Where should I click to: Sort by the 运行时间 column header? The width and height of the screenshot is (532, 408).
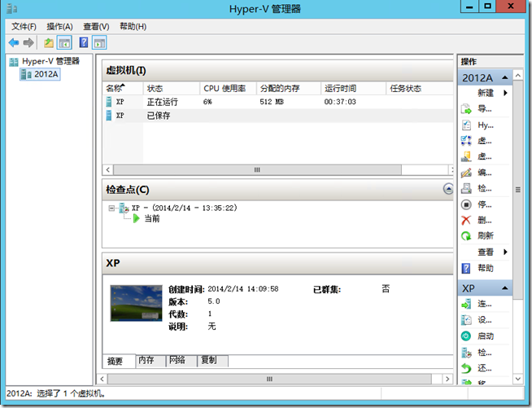click(354, 88)
